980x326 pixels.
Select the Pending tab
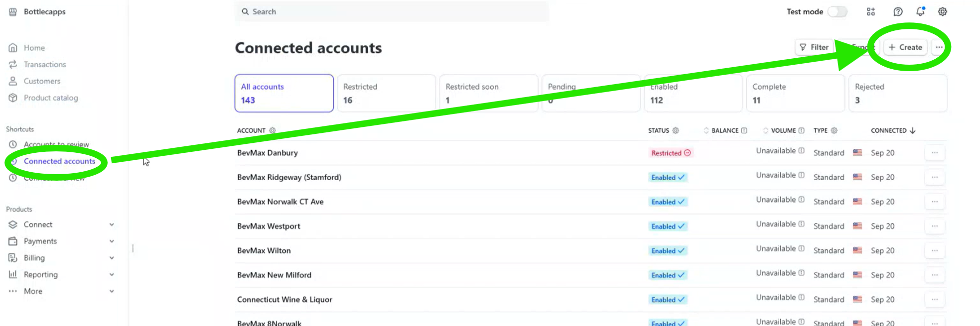591,93
